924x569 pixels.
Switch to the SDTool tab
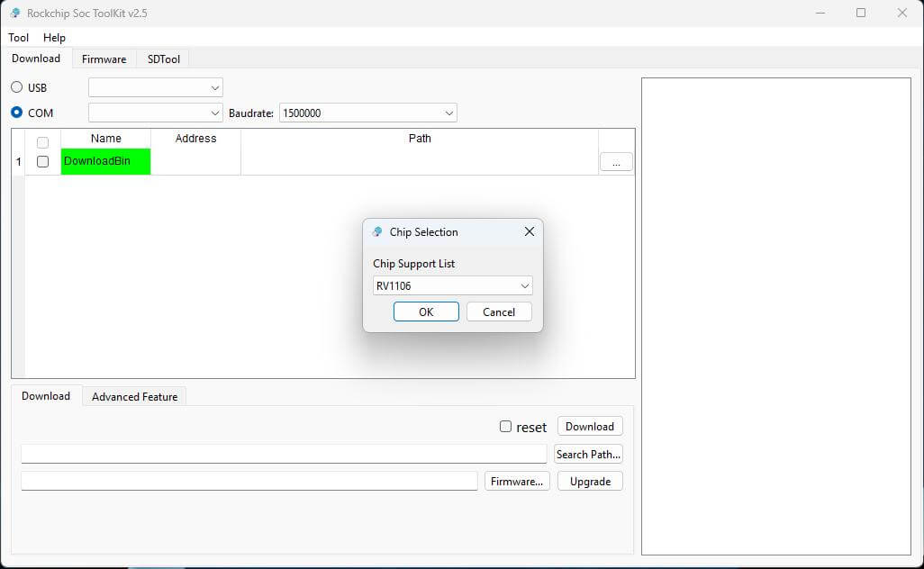tap(164, 59)
